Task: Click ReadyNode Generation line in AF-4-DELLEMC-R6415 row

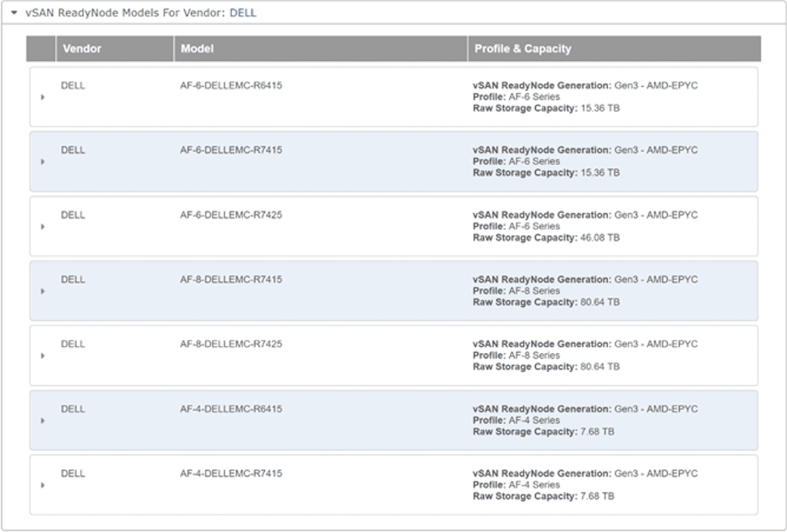Action: (x=585, y=409)
